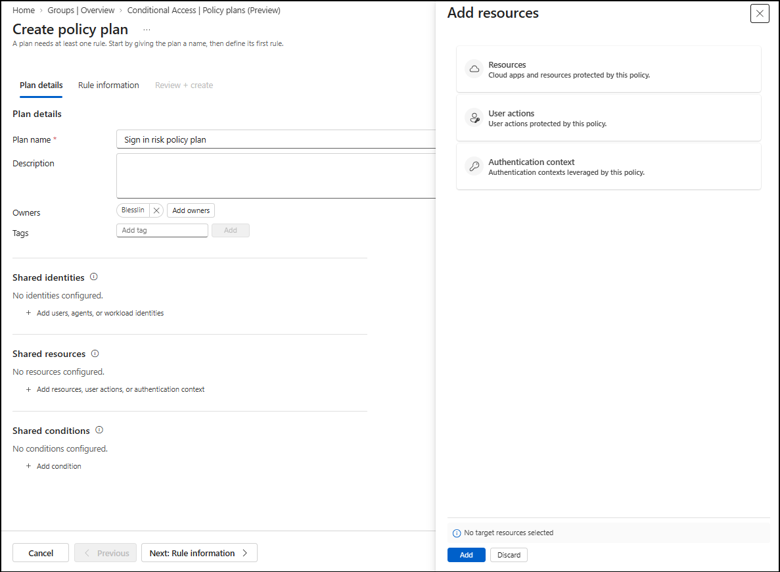
Task: Click the blue Add button in Add resources
Action: point(466,555)
